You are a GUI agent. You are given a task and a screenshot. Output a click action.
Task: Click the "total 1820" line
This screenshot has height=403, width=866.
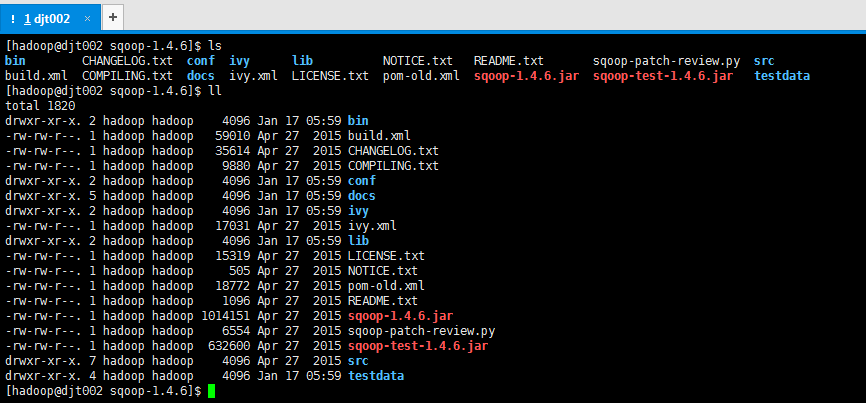[40, 105]
